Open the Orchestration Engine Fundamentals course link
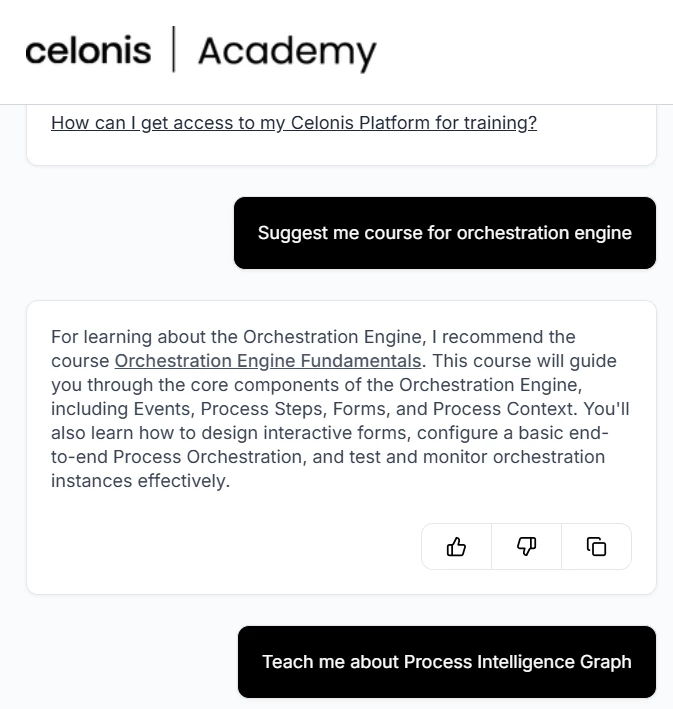 268,361
